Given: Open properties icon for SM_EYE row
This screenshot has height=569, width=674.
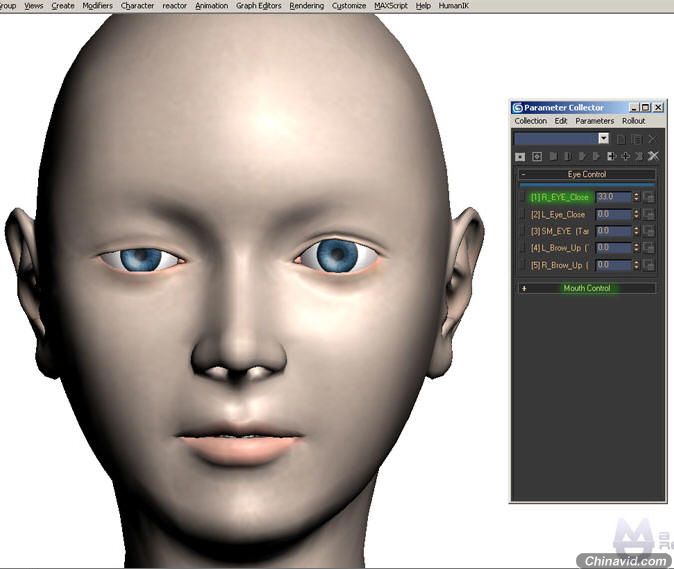Looking at the screenshot, I should click(648, 231).
